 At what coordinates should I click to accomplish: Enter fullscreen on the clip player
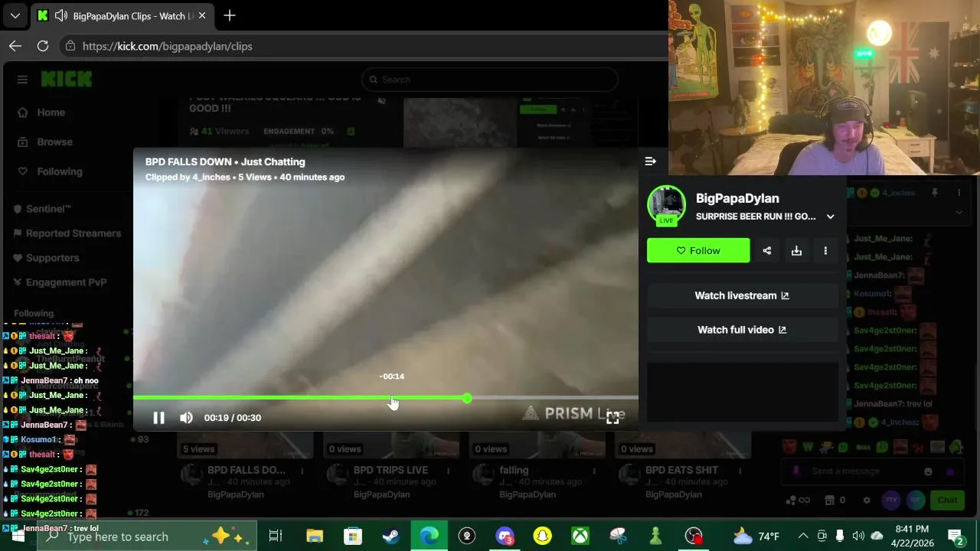pyautogui.click(x=612, y=418)
